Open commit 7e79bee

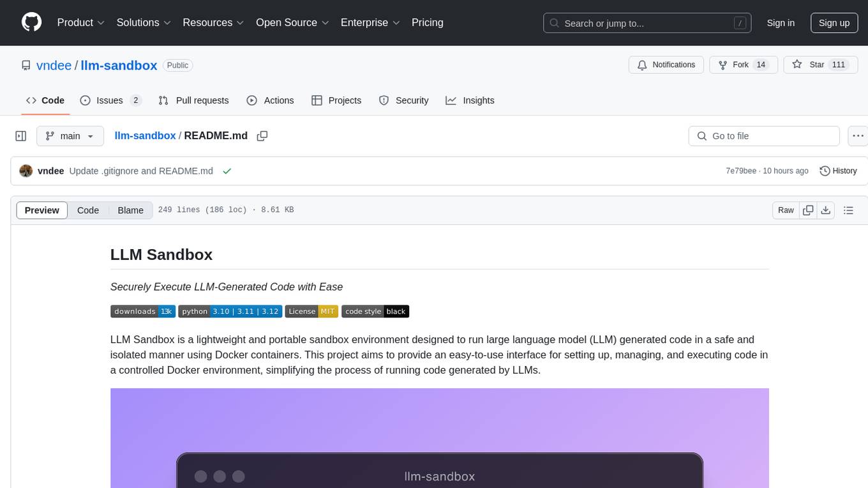coord(741,171)
